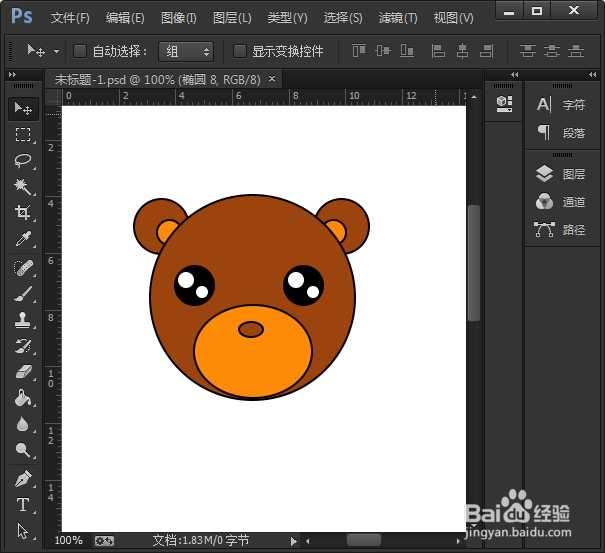Open the Filter (滤镜) menu

[398, 18]
